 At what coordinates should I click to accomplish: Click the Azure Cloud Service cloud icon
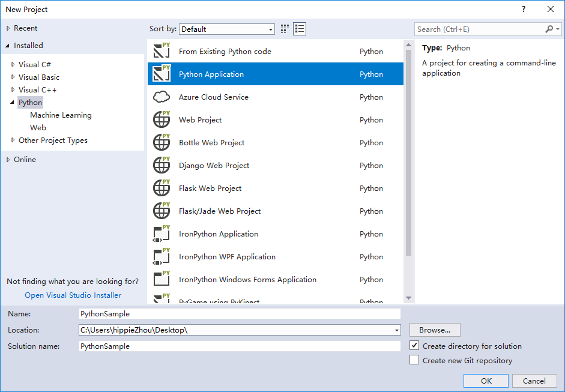(162, 97)
